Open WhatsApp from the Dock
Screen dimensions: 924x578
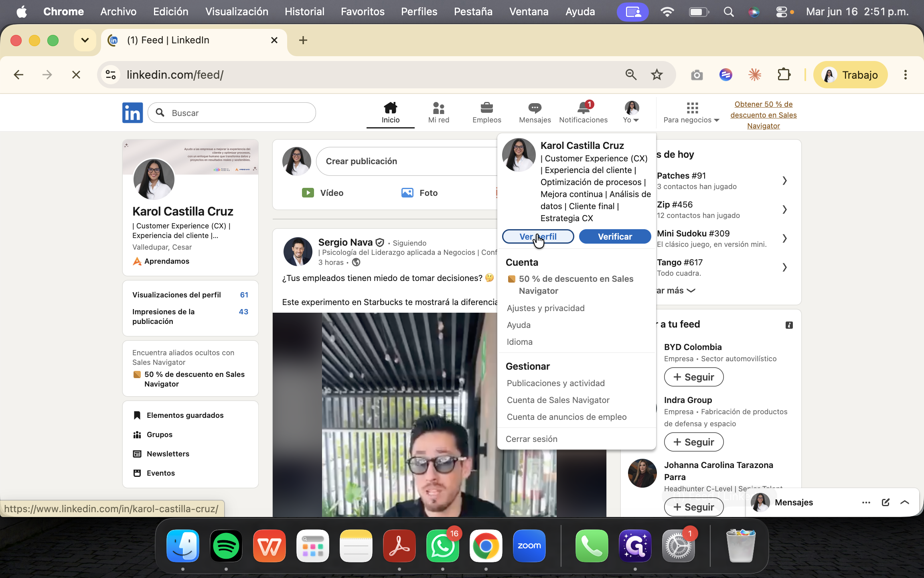[442, 546]
